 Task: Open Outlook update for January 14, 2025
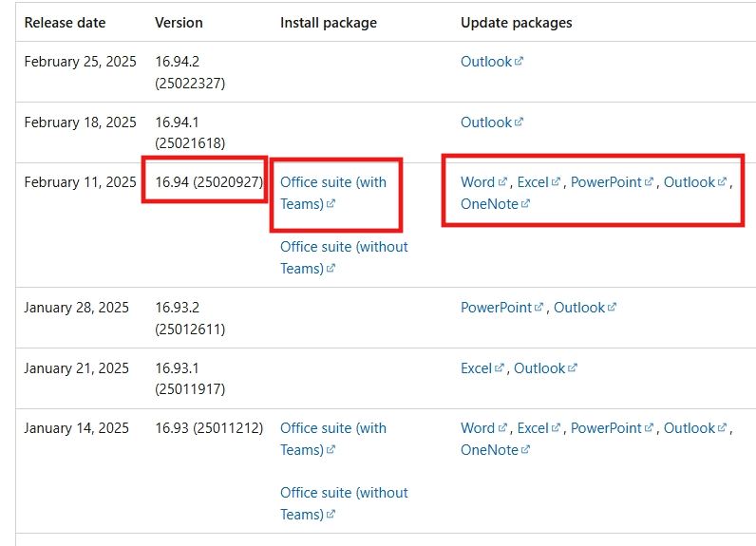click(x=695, y=428)
